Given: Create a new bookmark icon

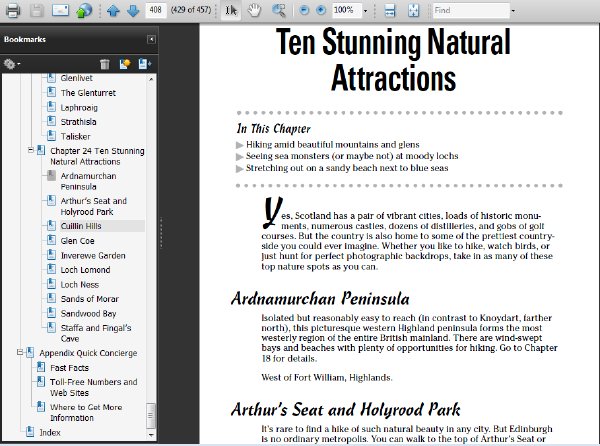Looking at the screenshot, I should coord(125,64).
